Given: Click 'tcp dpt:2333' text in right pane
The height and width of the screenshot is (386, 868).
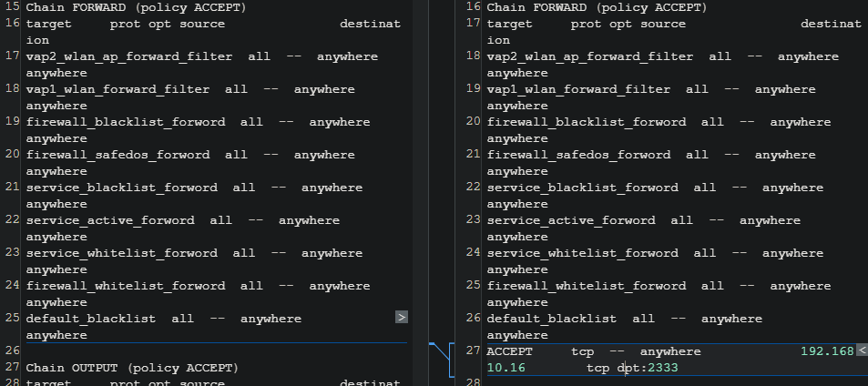Looking at the screenshot, I should [632, 368].
